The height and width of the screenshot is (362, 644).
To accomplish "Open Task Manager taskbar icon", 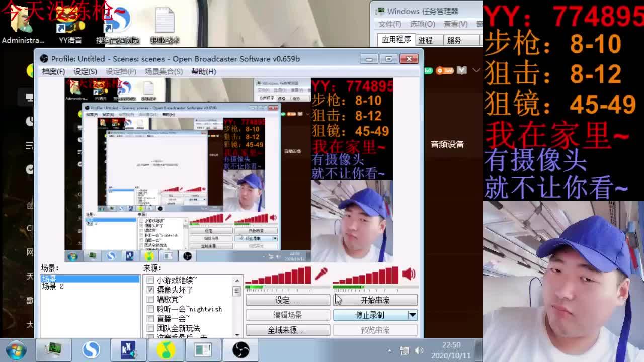I will point(53,350).
